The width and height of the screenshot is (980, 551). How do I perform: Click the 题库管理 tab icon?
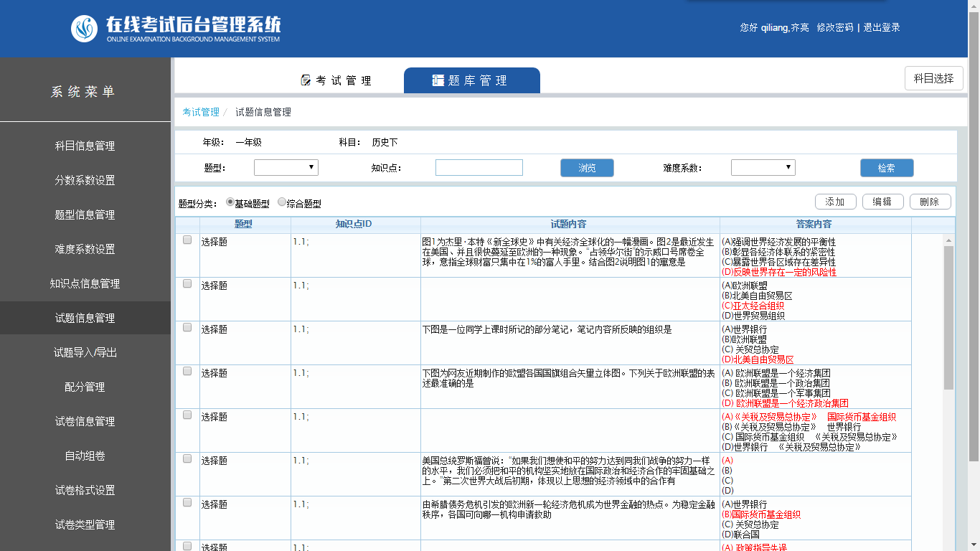point(438,80)
